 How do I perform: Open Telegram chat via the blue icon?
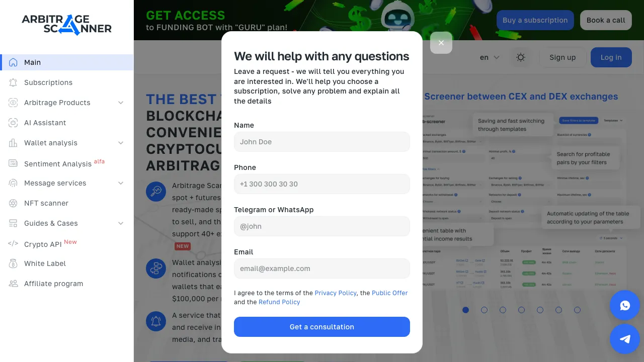625,339
